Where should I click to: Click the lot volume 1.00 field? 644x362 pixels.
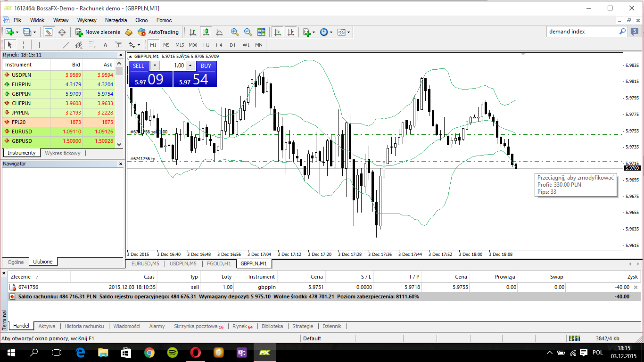[x=173, y=66]
